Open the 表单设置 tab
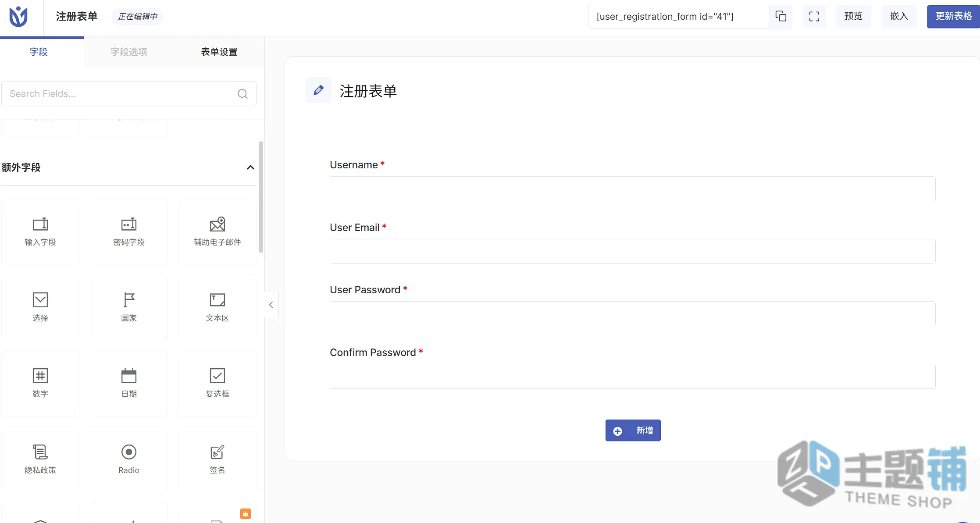980x523 pixels. tap(219, 52)
